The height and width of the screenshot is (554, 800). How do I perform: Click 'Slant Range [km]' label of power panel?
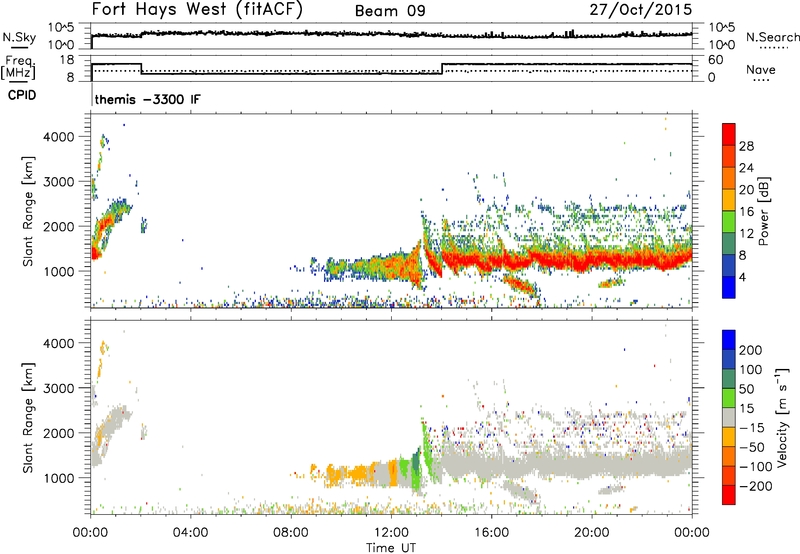pyautogui.click(x=28, y=211)
